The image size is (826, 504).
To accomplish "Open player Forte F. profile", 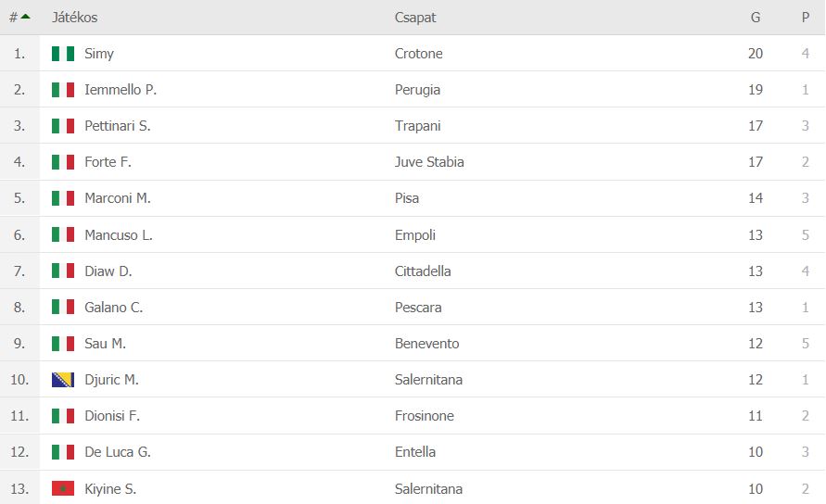I will tap(108, 162).
